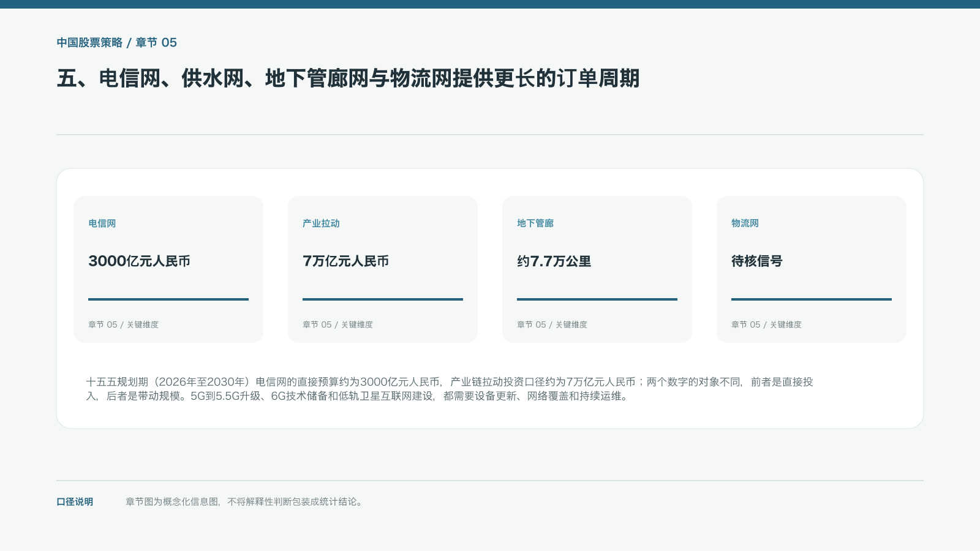
Task: Click the 地下管廊 card label
Action: pos(535,223)
